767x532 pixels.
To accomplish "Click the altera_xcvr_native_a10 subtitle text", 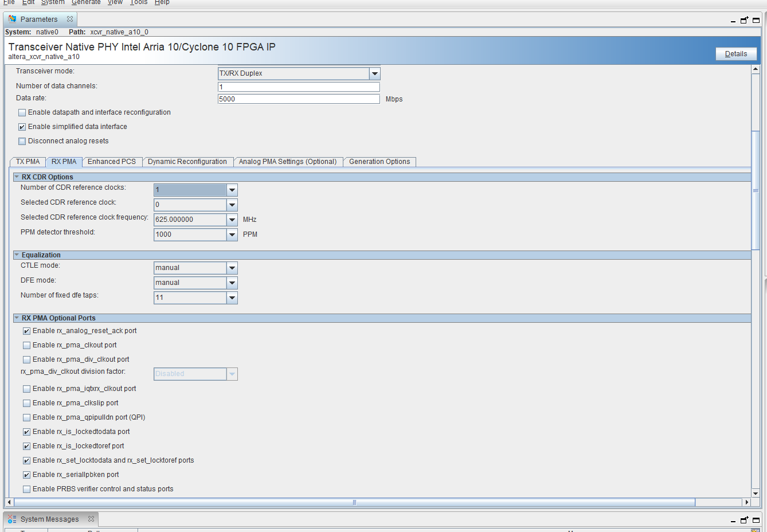I will (44, 57).
